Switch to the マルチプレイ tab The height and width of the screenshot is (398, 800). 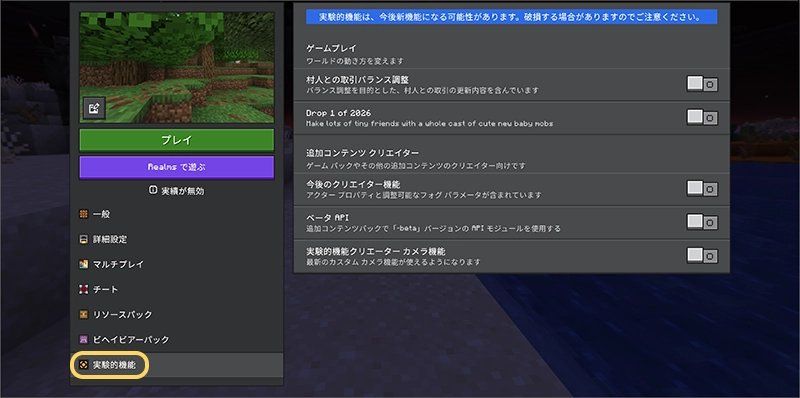tap(177, 264)
